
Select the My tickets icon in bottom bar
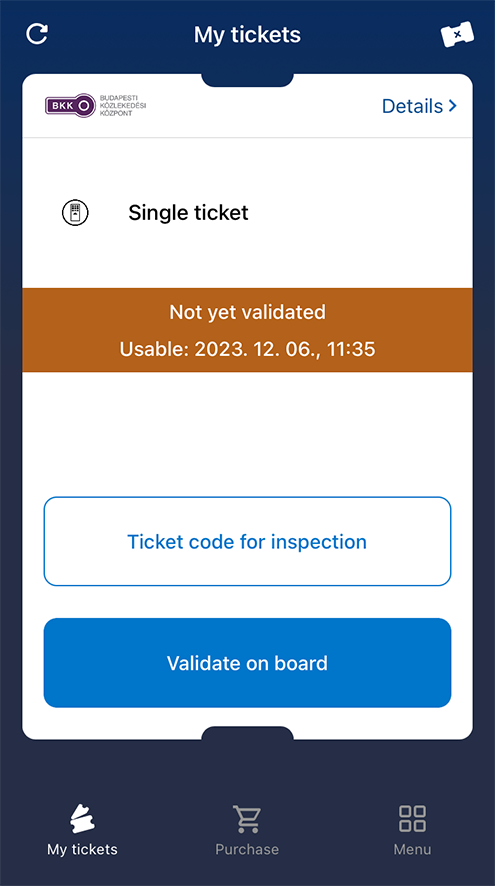(x=82, y=819)
